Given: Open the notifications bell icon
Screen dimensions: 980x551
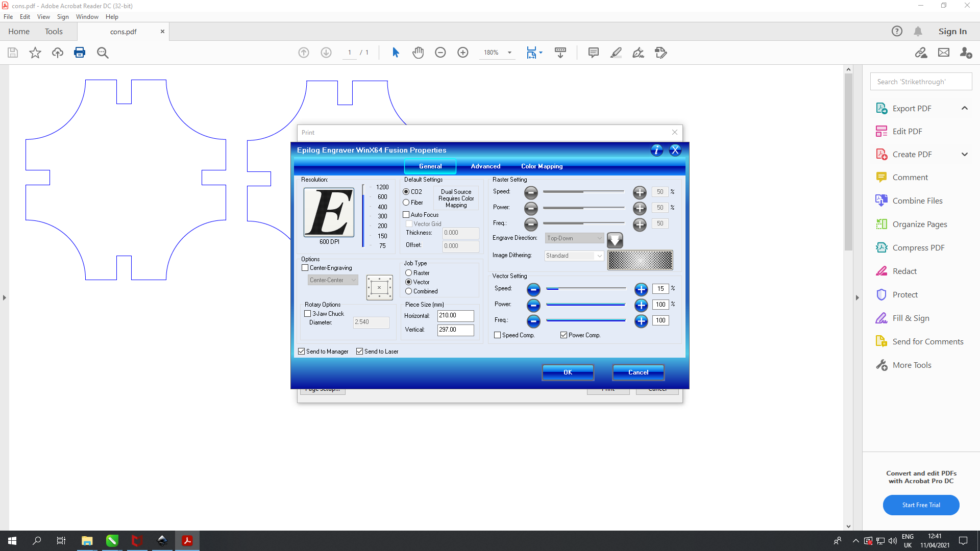Looking at the screenshot, I should (918, 31).
